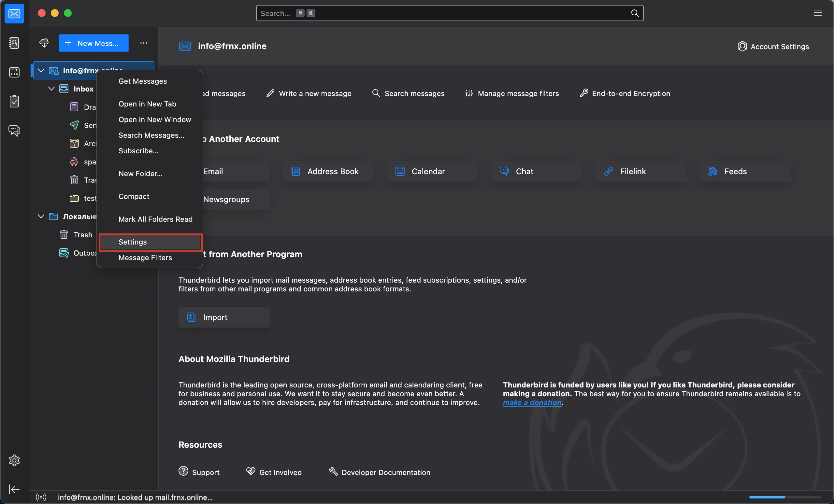Choose Message Filters in context menu

coord(150,258)
